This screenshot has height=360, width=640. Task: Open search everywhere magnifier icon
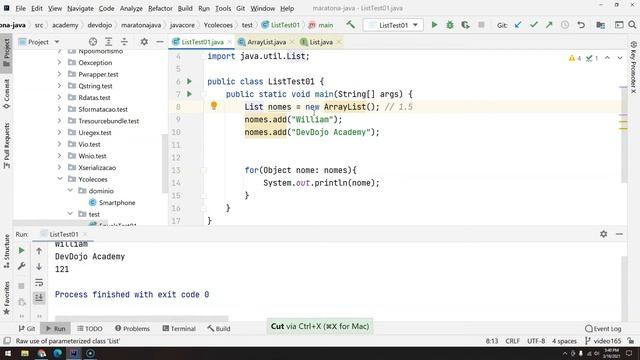click(x=632, y=25)
